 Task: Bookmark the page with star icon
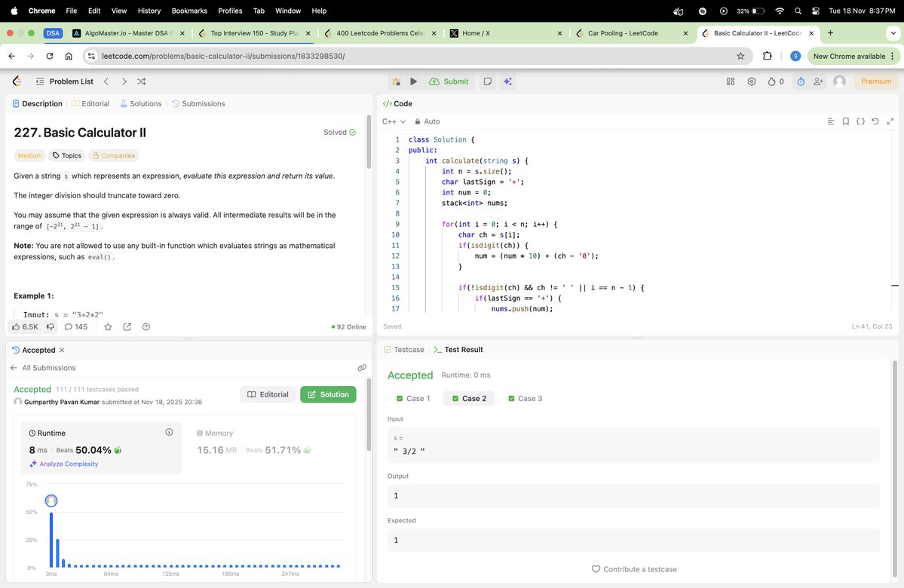740,56
